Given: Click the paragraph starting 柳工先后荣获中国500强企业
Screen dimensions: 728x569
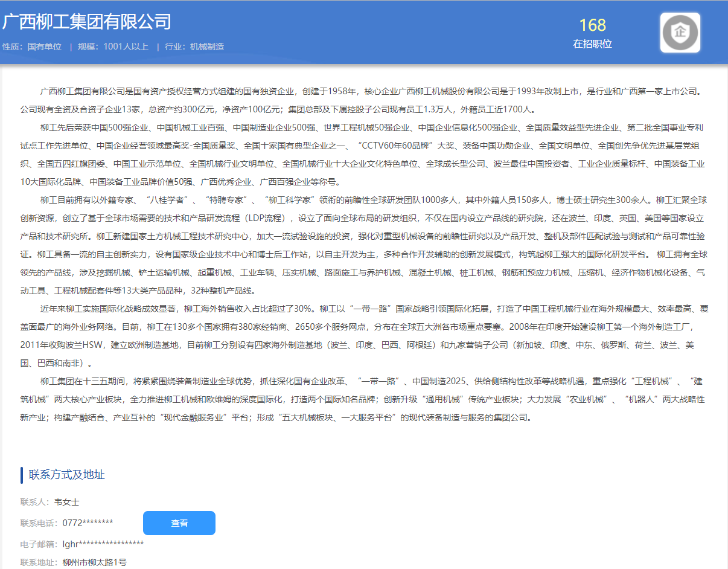Looking at the screenshot, I should pos(364,155).
